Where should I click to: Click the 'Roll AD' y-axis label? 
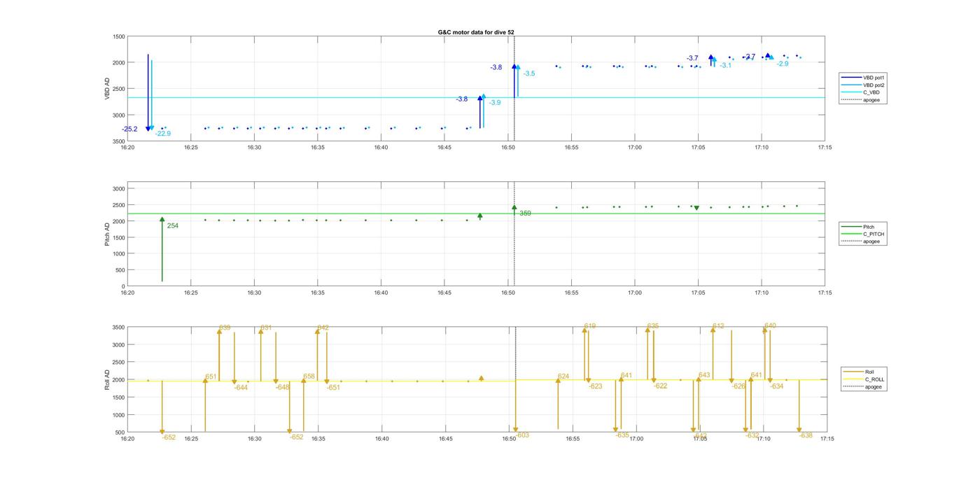[x=108, y=379]
